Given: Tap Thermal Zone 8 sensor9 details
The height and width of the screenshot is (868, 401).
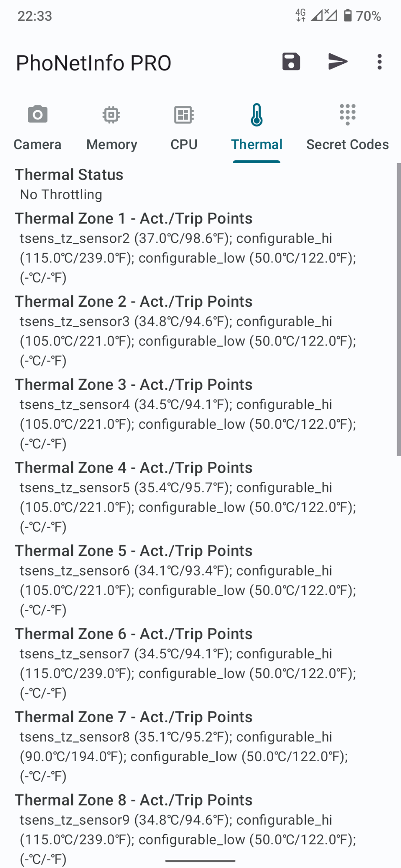Looking at the screenshot, I should (x=188, y=839).
